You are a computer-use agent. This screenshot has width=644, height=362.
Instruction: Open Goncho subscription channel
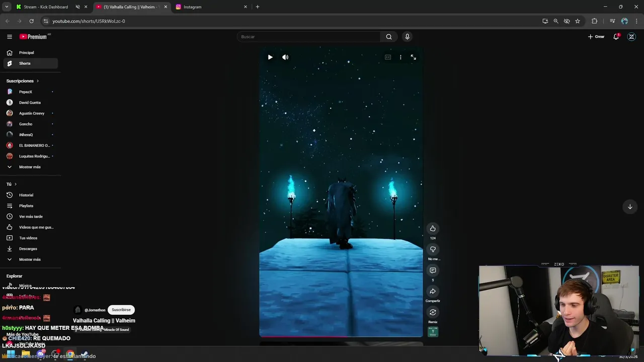click(30, 124)
